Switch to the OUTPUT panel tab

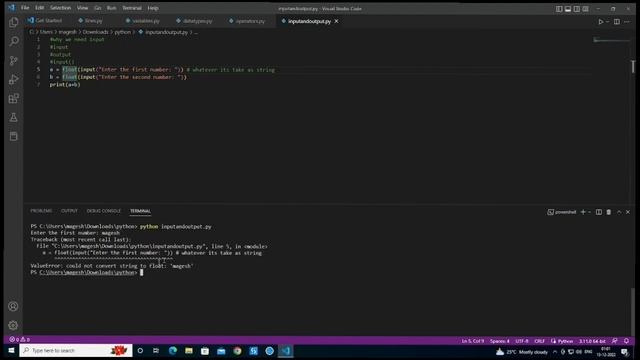coord(69,211)
